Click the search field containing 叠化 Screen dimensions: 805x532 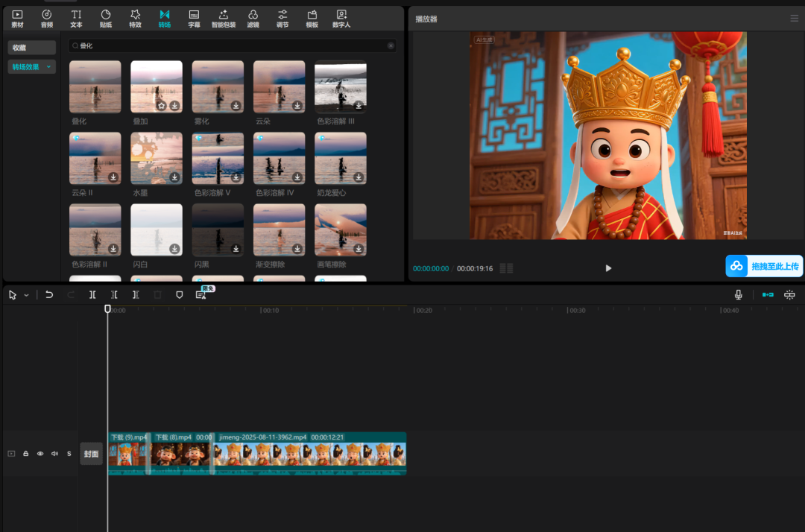coord(232,45)
